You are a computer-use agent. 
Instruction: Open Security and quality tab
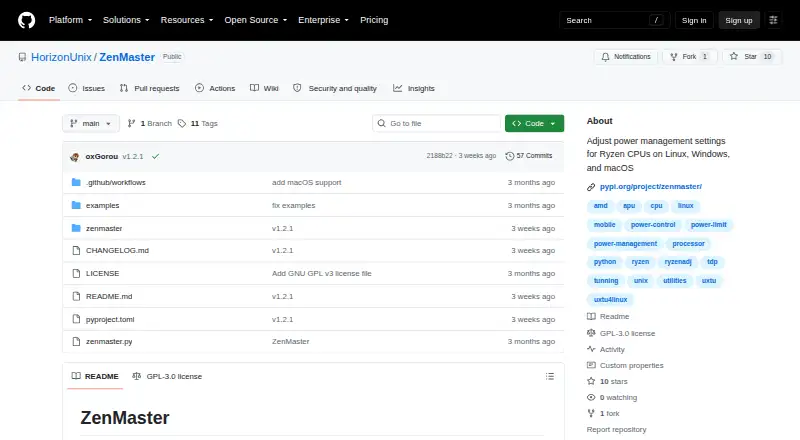click(x=335, y=88)
